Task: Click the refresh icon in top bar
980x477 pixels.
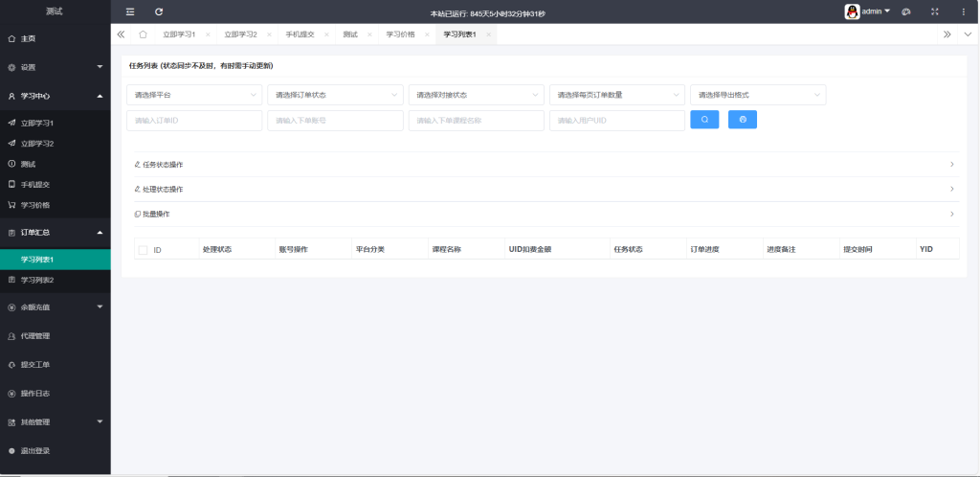Action: tap(159, 11)
